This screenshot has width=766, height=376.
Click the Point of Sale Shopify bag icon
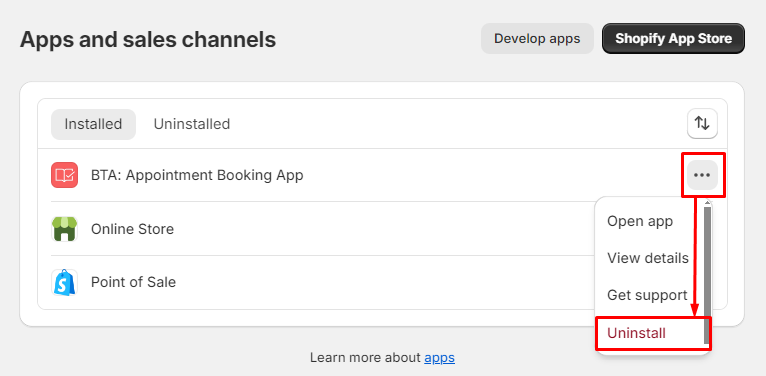(x=64, y=282)
